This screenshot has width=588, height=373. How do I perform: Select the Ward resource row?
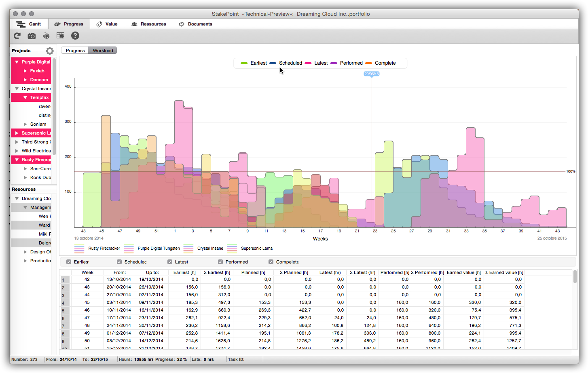point(31,225)
